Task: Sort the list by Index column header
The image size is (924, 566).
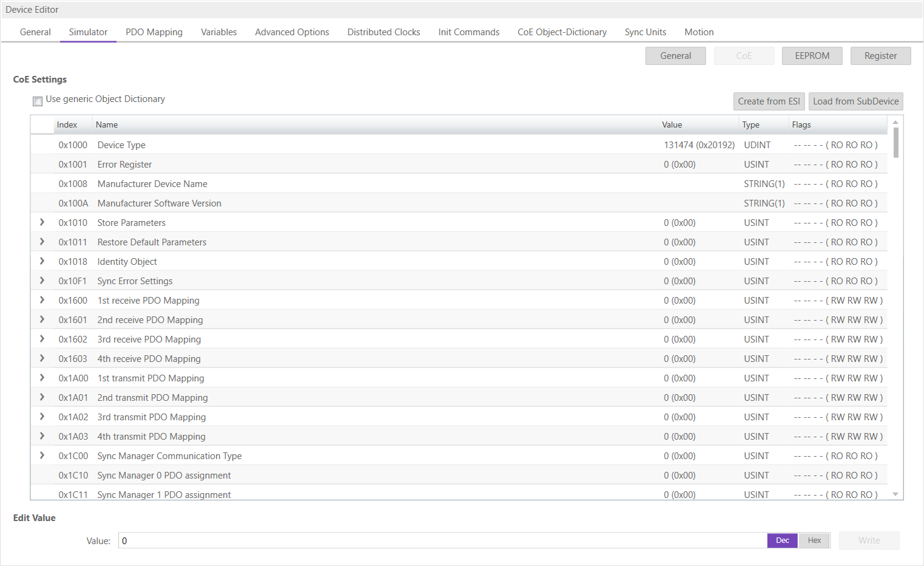Action: [x=67, y=124]
